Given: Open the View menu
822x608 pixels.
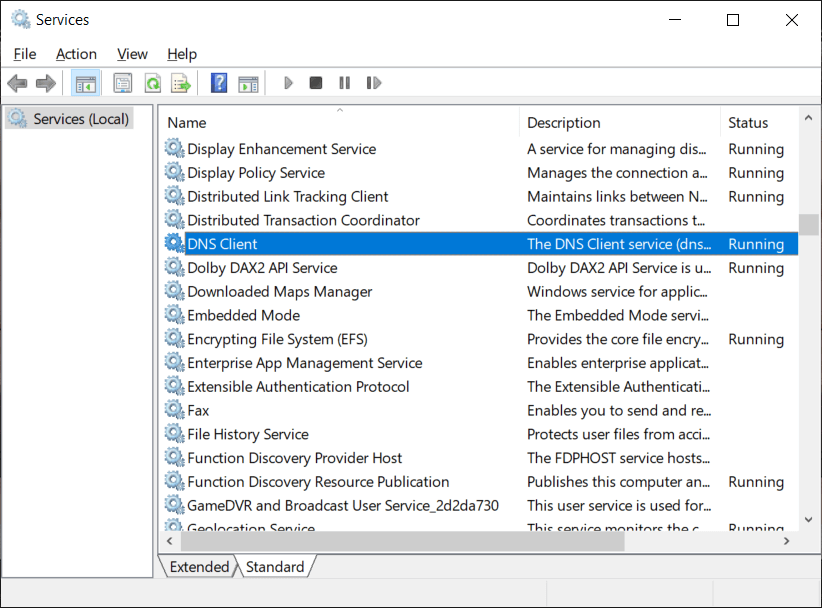Looking at the screenshot, I should pos(132,54).
